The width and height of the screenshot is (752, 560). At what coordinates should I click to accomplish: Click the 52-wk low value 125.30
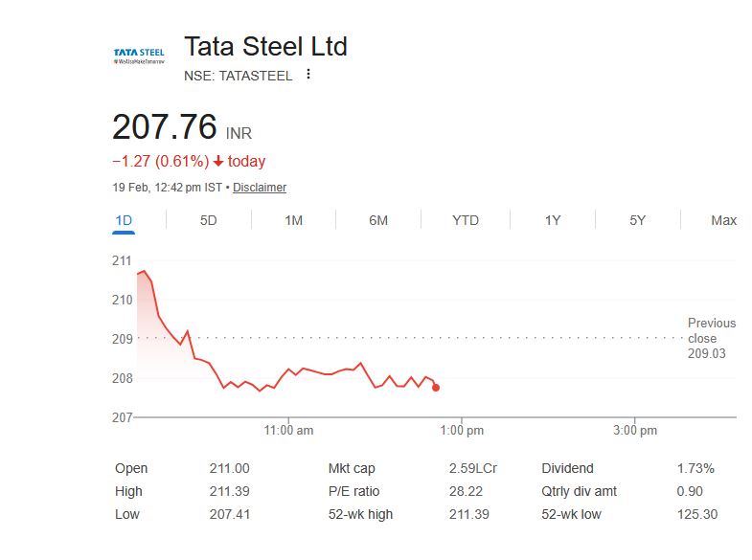695,514
